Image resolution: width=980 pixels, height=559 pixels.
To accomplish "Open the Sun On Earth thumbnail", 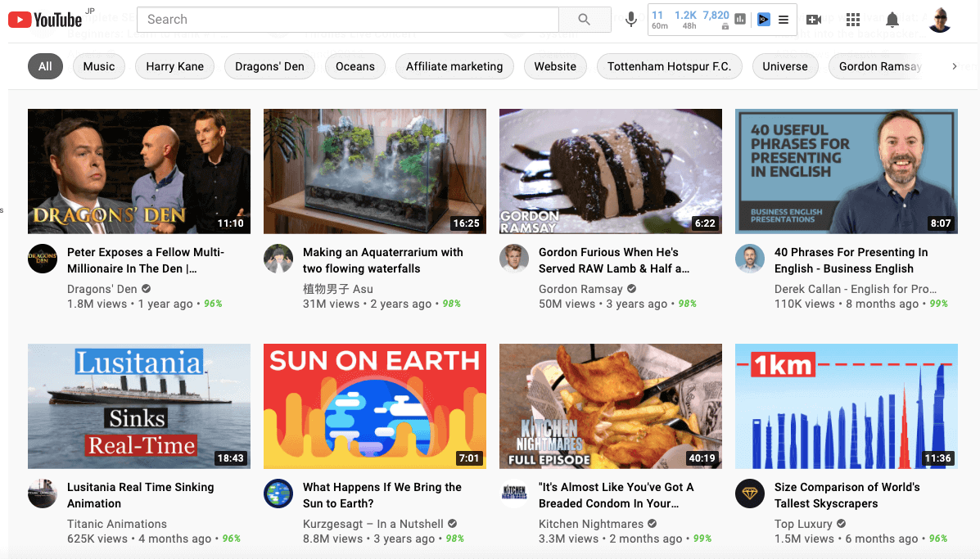I will point(374,406).
